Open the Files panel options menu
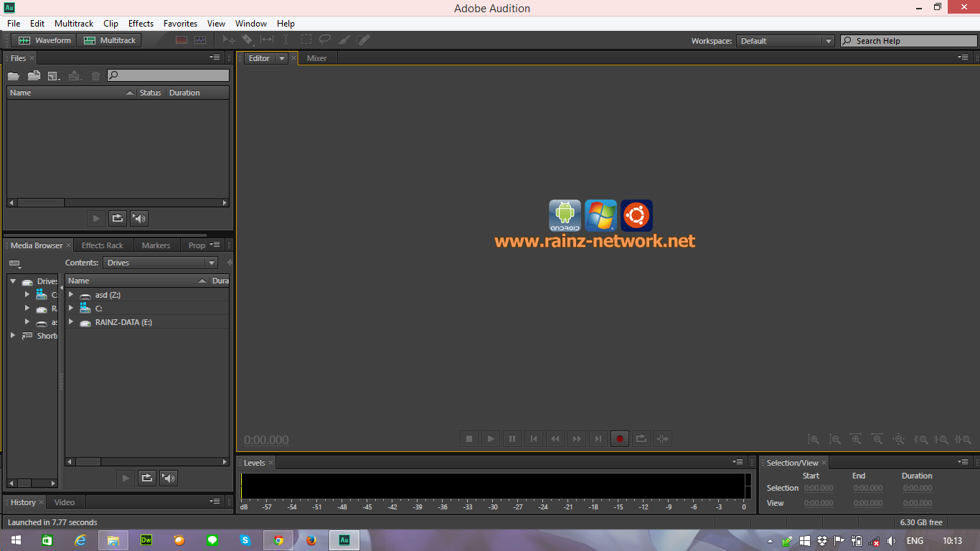This screenshot has height=551, width=980. coord(215,57)
